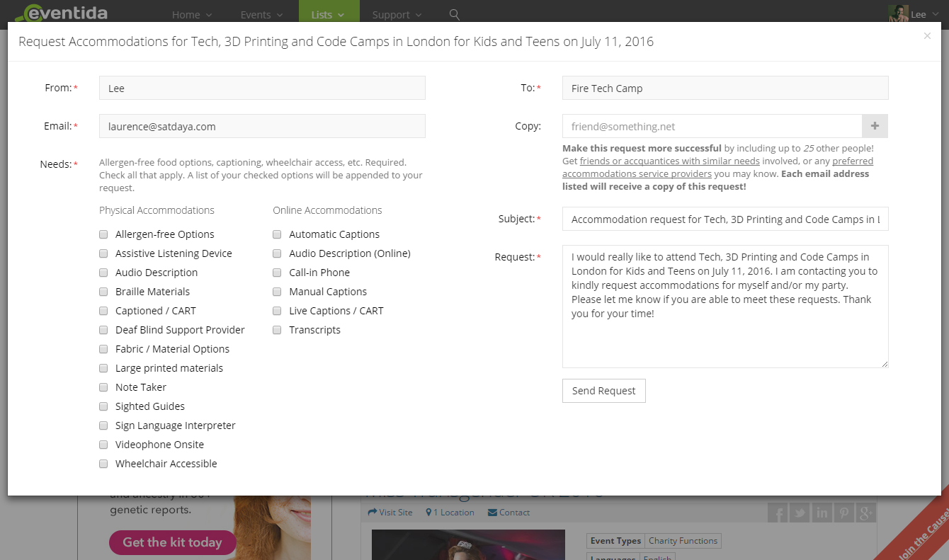Click the Facebook share icon
The image size is (949, 560).
click(778, 513)
